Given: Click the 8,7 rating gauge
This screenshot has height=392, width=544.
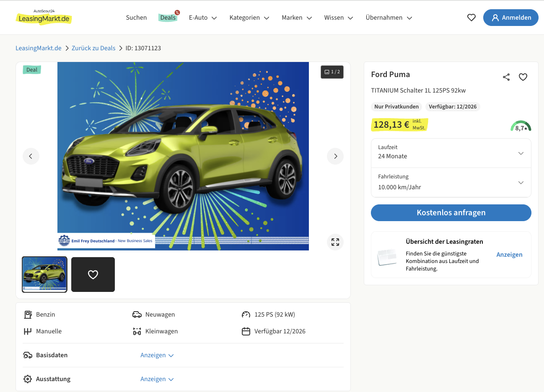Looking at the screenshot, I should coord(521,126).
